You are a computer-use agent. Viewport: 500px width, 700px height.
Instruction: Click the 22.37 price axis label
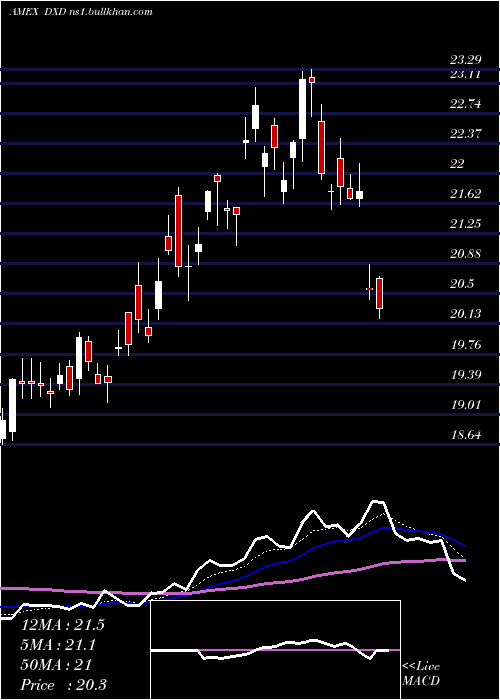(465, 133)
